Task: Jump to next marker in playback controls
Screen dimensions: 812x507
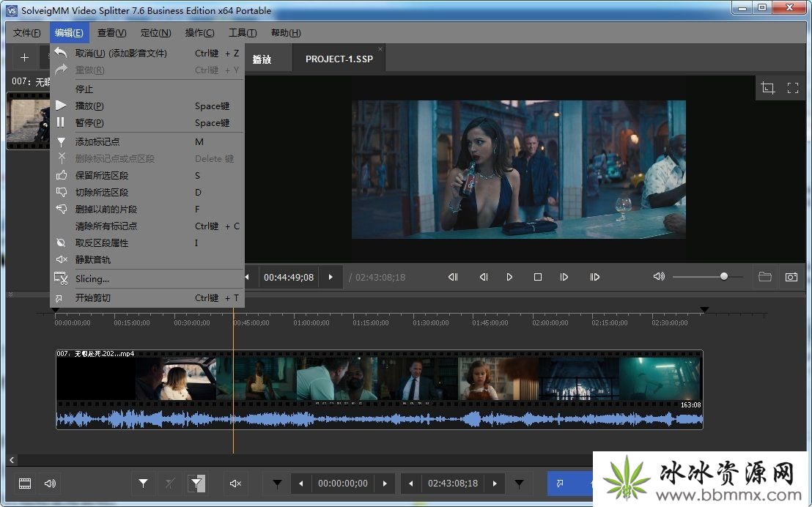Action: [x=594, y=277]
